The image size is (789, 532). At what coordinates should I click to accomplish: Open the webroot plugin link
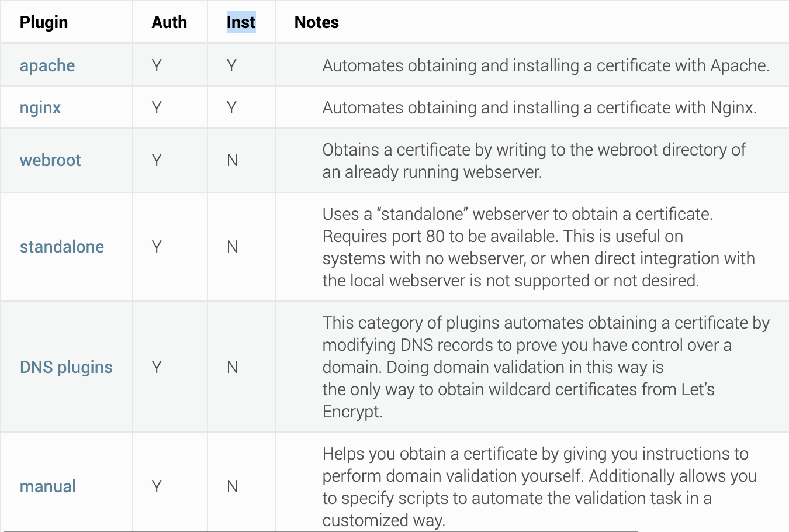[x=50, y=160]
